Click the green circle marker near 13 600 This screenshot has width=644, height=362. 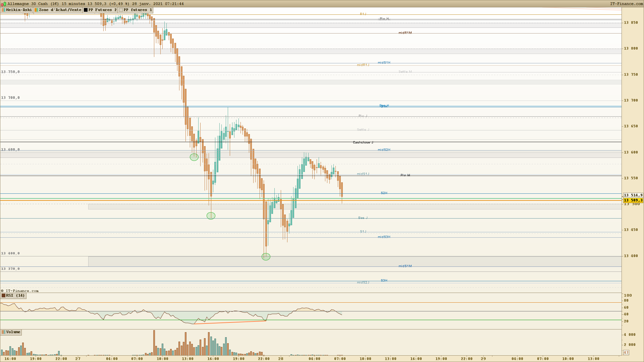click(x=194, y=157)
